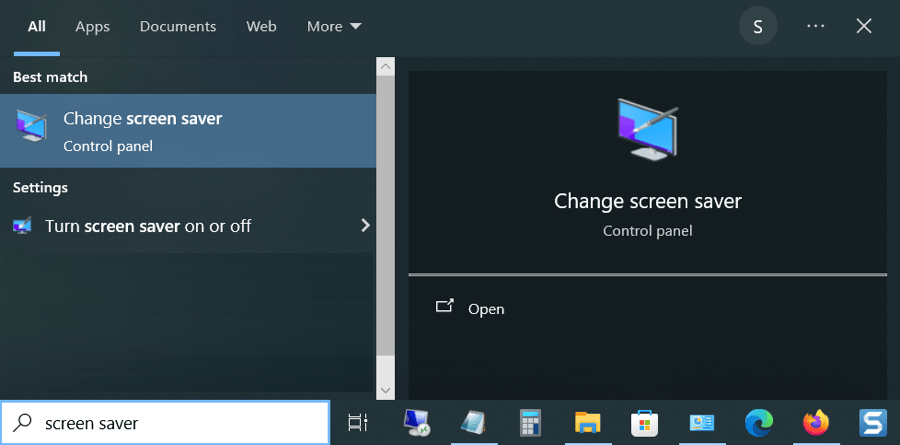900x445 pixels.
Task: Switch to the Documents search tab
Action: [x=178, y=26]
